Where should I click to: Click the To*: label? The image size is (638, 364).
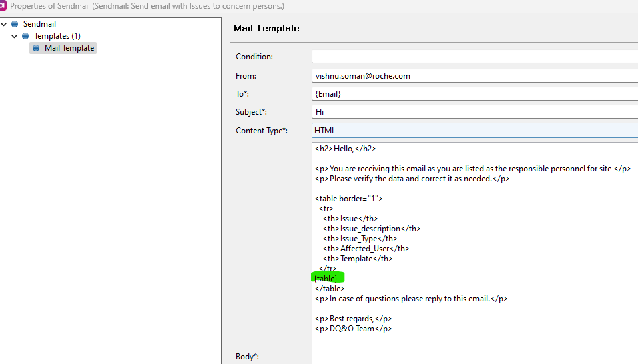coord(242,94)
